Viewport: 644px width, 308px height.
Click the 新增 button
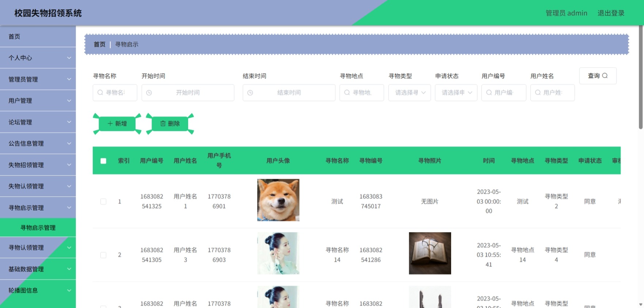(x=117, y=124)
